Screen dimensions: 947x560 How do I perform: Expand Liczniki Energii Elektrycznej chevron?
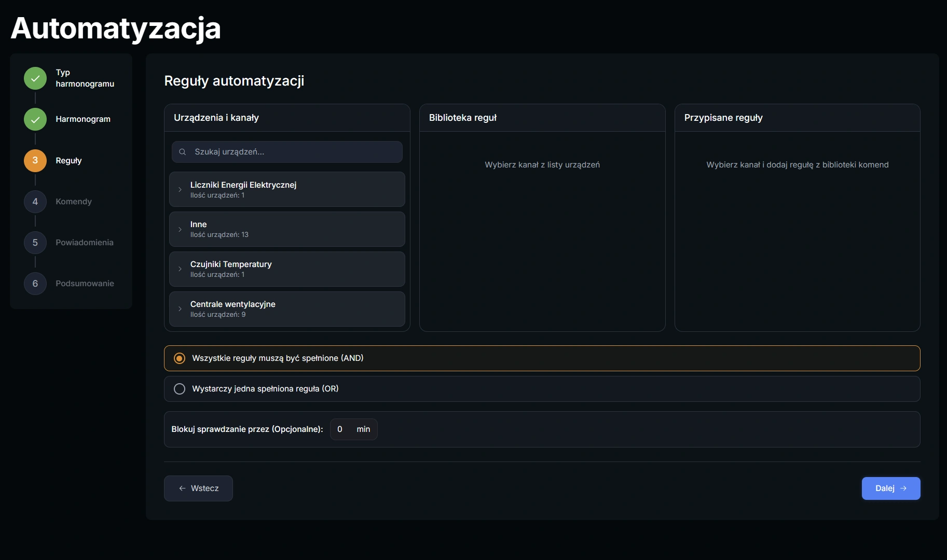coord(180,189)
